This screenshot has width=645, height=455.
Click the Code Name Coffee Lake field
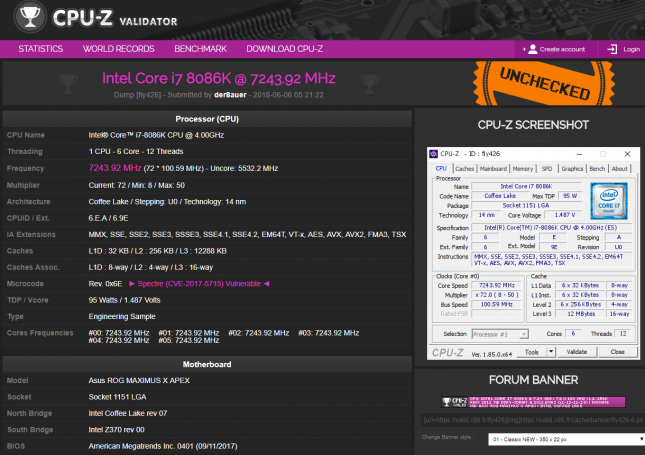pos(500,196)
